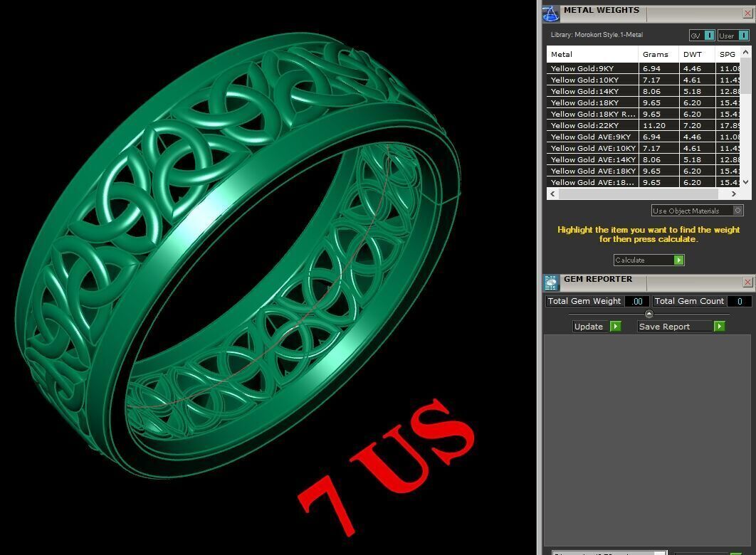Enable Use Object Materials option
The width and height of the screenshot is (756, 555).
[697, 211]
